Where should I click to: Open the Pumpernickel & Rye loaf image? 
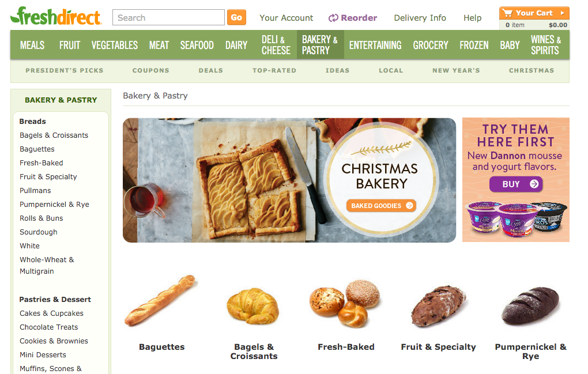coord(530,305)
